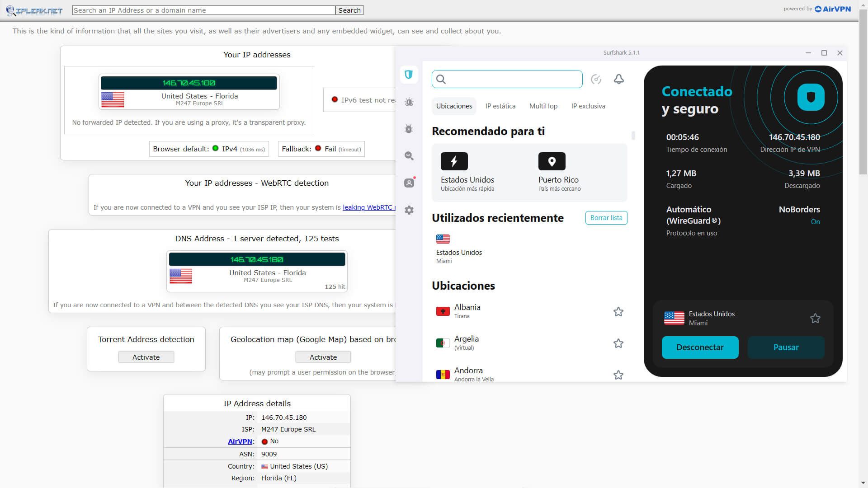Select the Andorra la Vella location row

529,375
